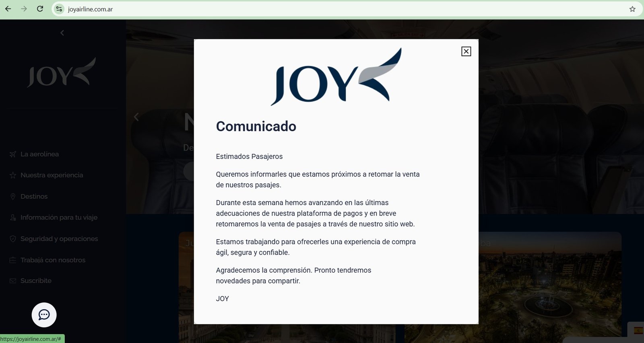Open the Destinos menu item
The image size is (644, 343).
click(x=34, y=197)
